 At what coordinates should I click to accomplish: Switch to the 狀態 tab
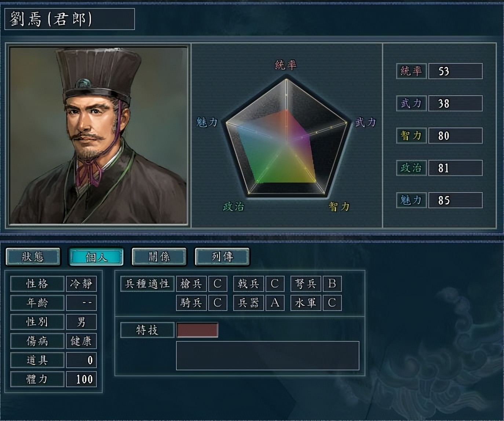tap(33, 257)
